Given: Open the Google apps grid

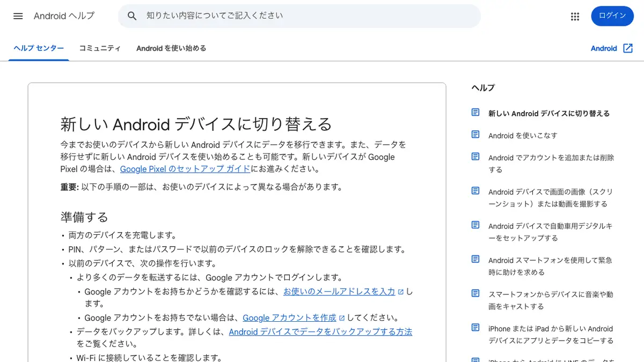Looking at the screenshot, I should [x=575, y=16].
